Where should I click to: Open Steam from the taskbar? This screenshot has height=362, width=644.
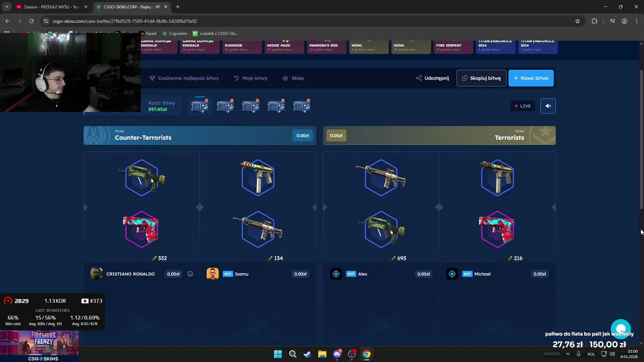pos(307,354)
